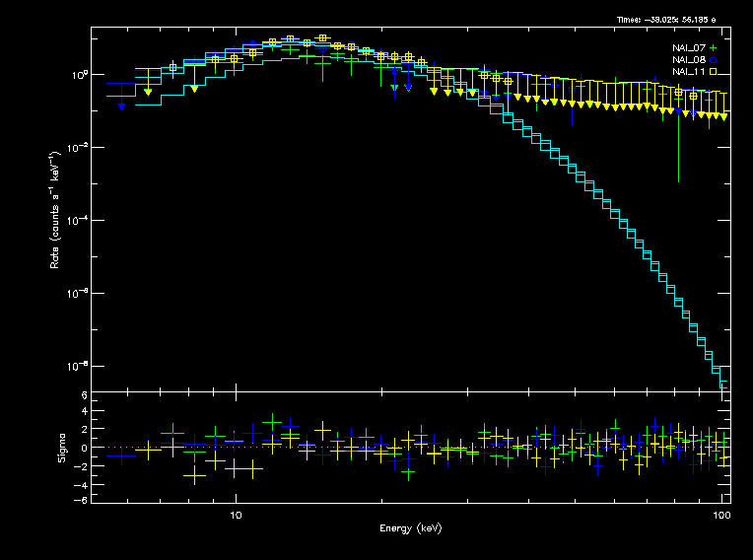Click the yellow square marker beside NAI_11
753x560 pixels.
[713, 71]
